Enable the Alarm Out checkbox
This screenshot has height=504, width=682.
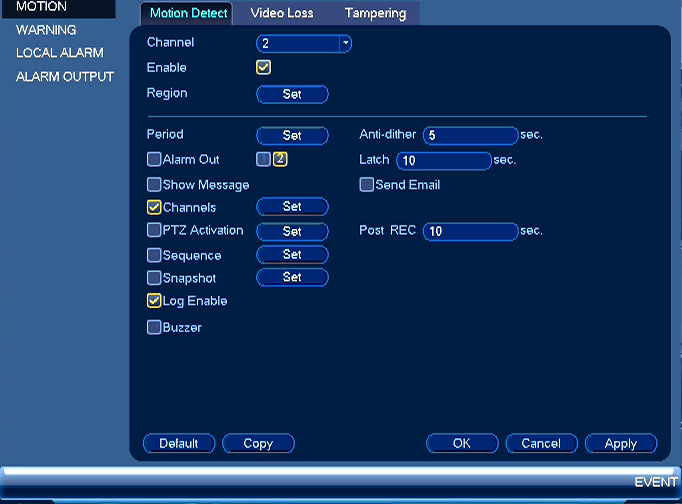pyautogui.click(x=154, y=159)
